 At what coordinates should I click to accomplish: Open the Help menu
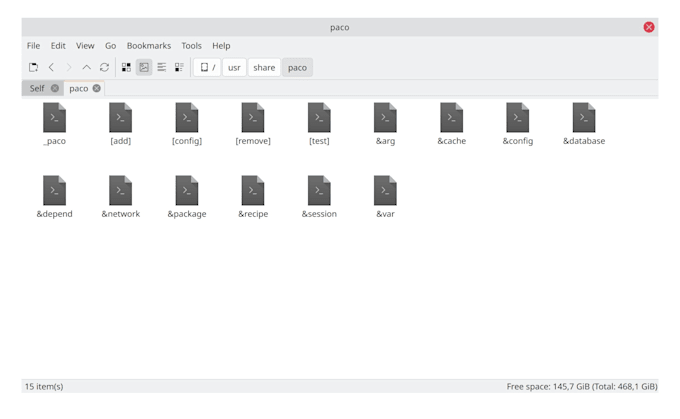(221, 46)
